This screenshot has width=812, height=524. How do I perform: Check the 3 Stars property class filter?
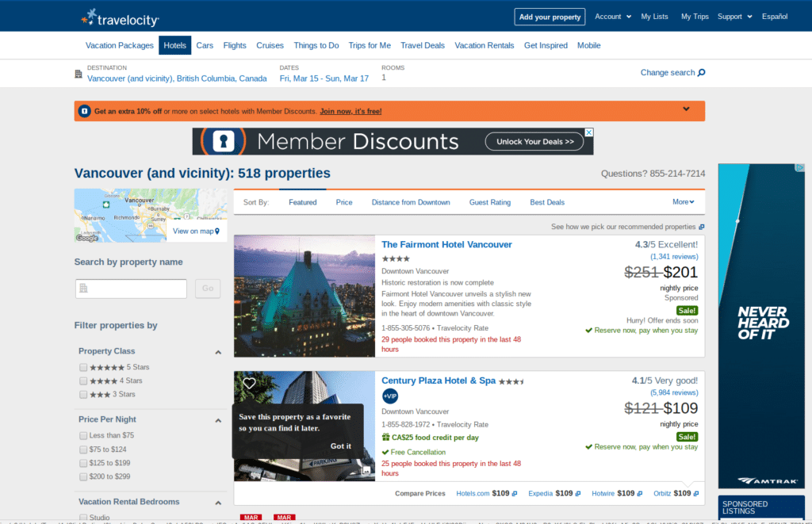coord(82,394)
